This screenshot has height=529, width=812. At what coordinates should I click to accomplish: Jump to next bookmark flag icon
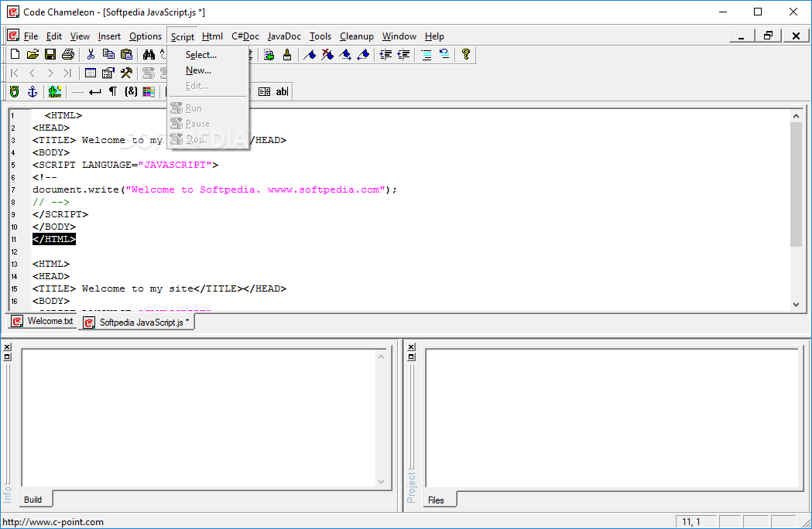(x=345, y=54)
